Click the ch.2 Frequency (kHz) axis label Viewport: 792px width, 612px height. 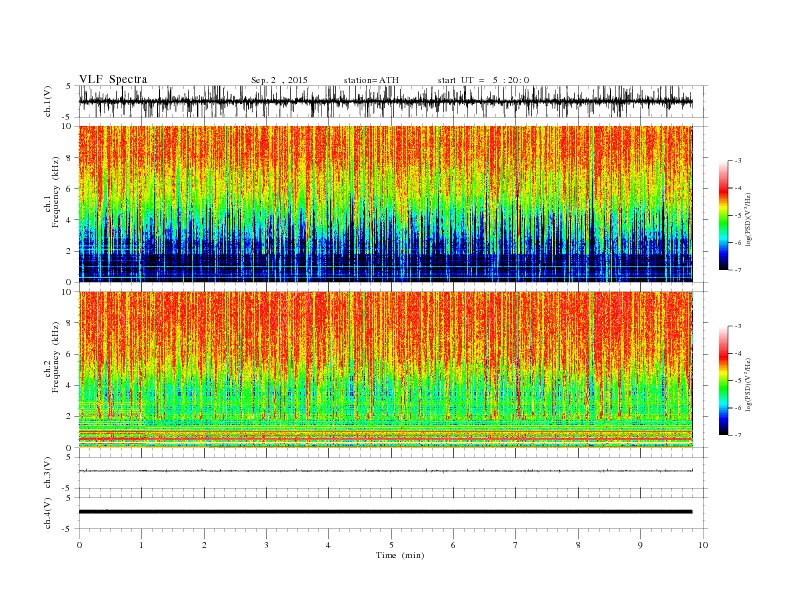click(x=52, y=356)
